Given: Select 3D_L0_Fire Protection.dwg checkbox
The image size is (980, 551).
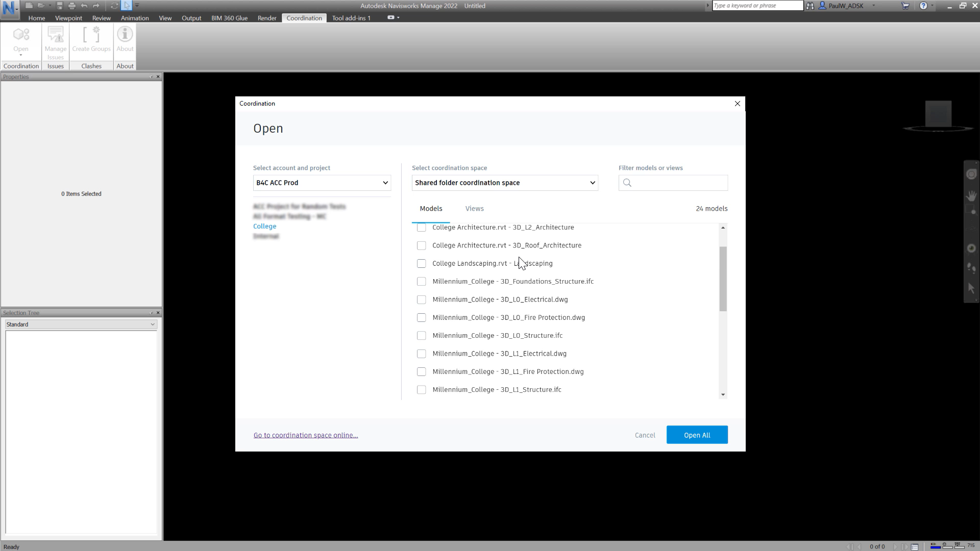Looking at the screenshot, I should (x=421, y=318).
